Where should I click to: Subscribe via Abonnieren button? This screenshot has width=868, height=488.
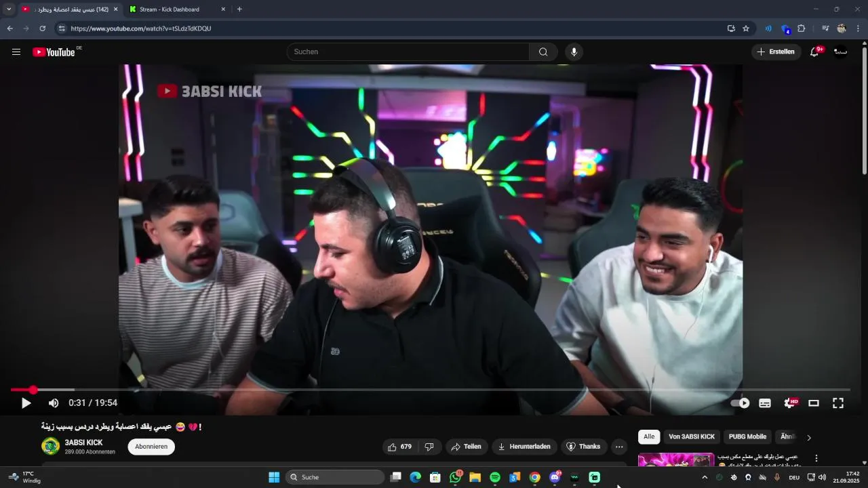point(151,447)
